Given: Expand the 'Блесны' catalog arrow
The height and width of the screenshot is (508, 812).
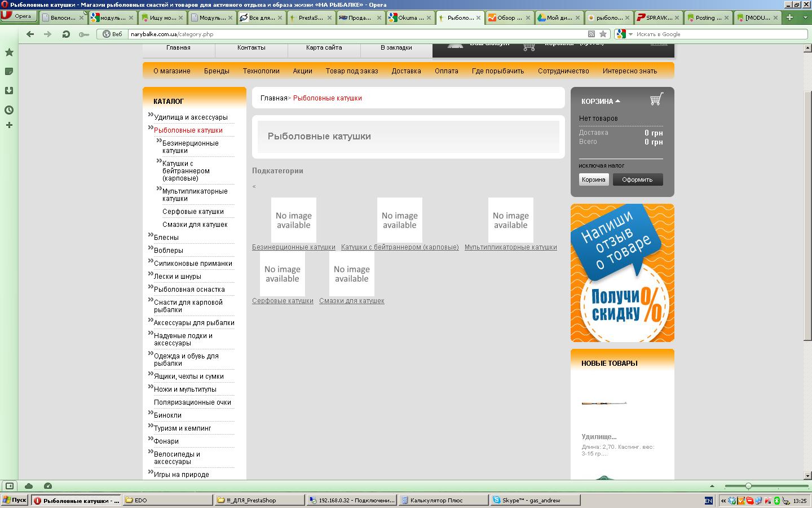Looking at the screenshot, I should [x=151, y=235].
